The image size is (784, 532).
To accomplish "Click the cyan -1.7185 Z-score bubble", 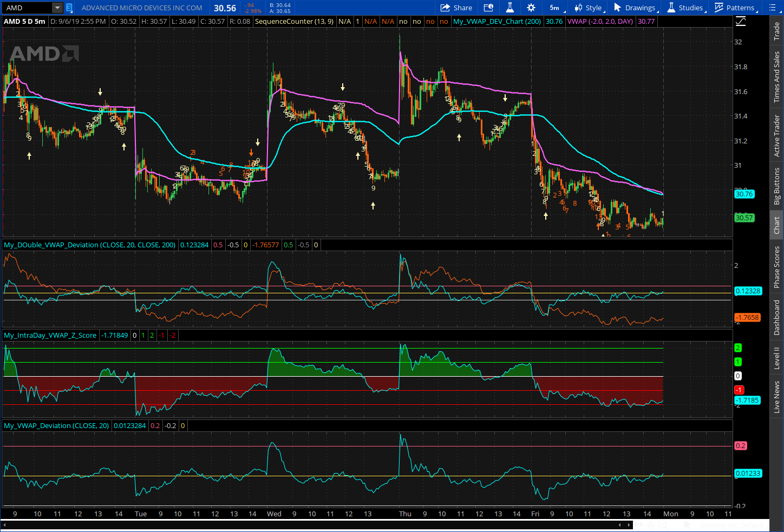I will point(747,400).
